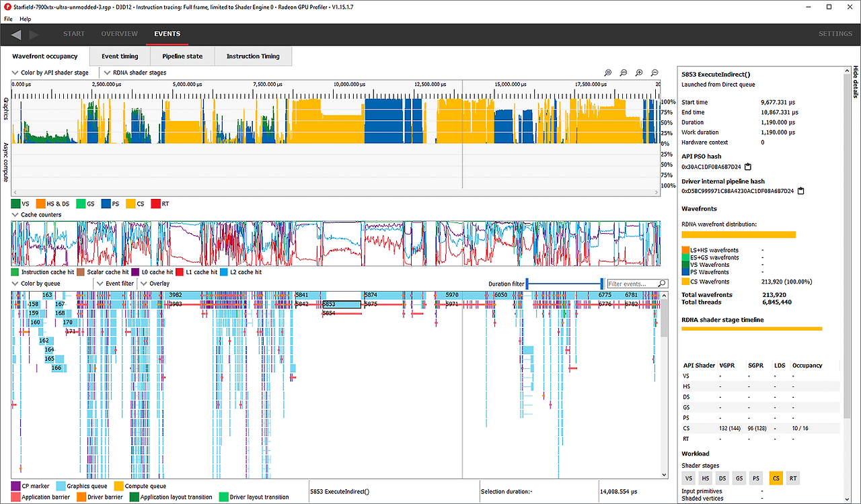Open the SETTINGS page
The height and width of the screenshot is (504, 861).
835,34
